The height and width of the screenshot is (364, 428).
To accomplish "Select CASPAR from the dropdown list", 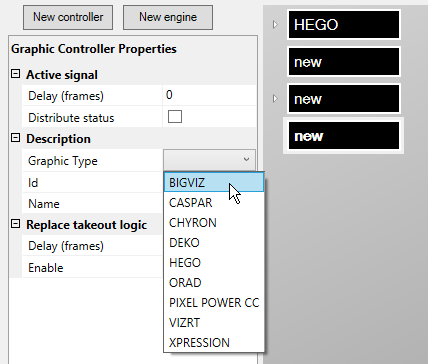I will 214,203.
